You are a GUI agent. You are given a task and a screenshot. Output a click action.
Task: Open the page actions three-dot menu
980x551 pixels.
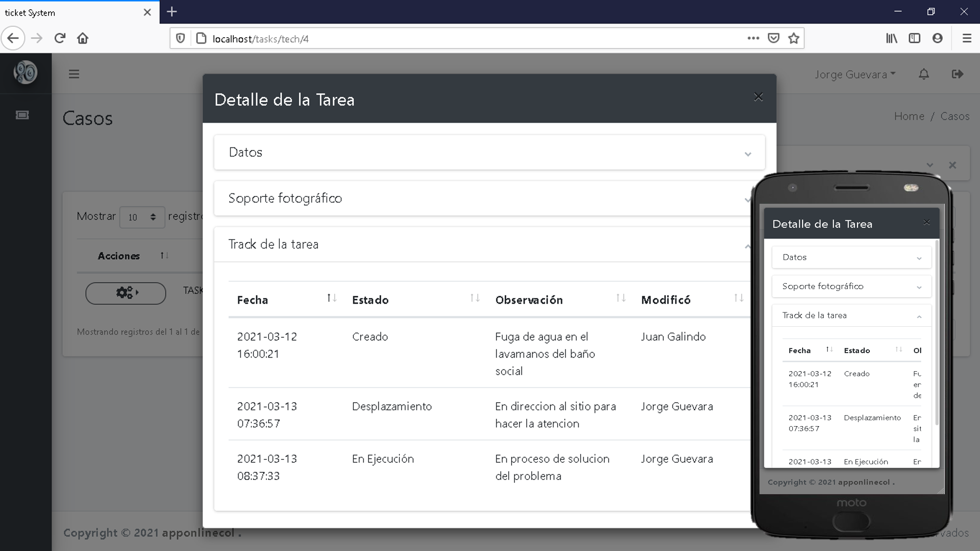click(753, 38)
